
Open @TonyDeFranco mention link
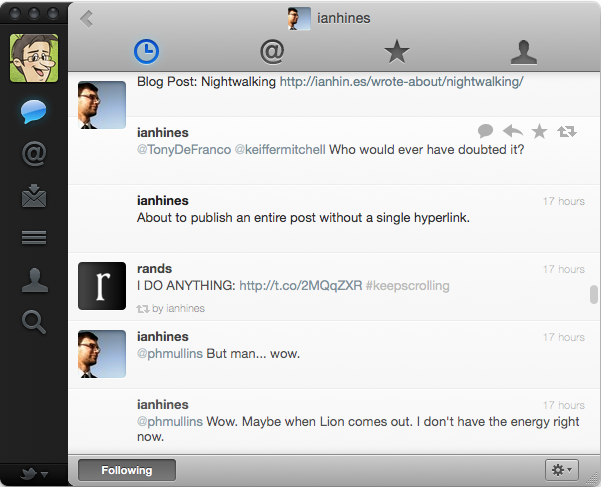(x=184, y=149)
